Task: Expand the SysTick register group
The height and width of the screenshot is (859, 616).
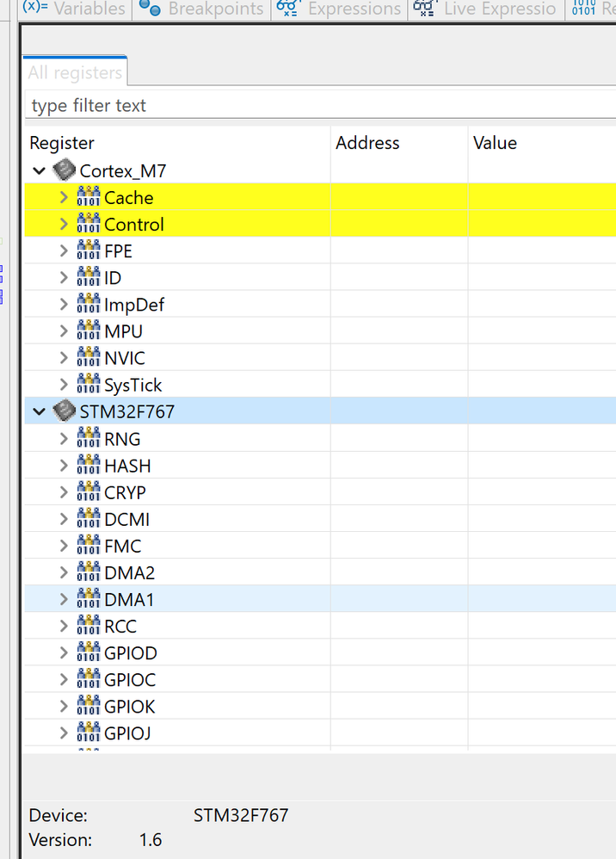Action: [64, 385]
